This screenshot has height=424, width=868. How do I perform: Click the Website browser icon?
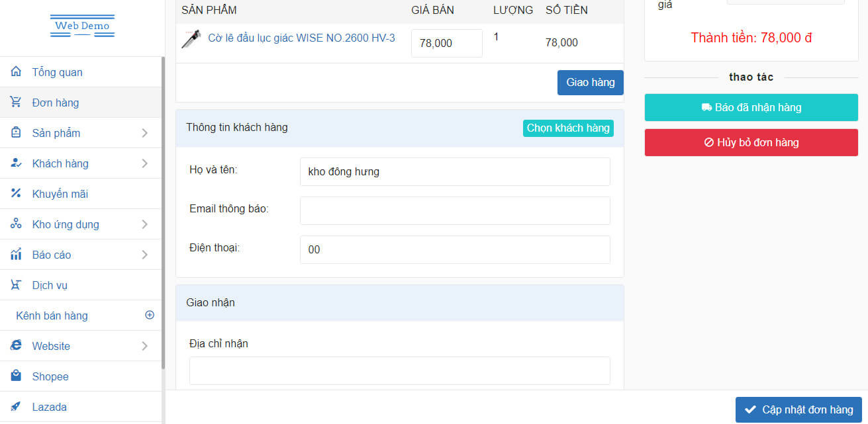[17, 346]
